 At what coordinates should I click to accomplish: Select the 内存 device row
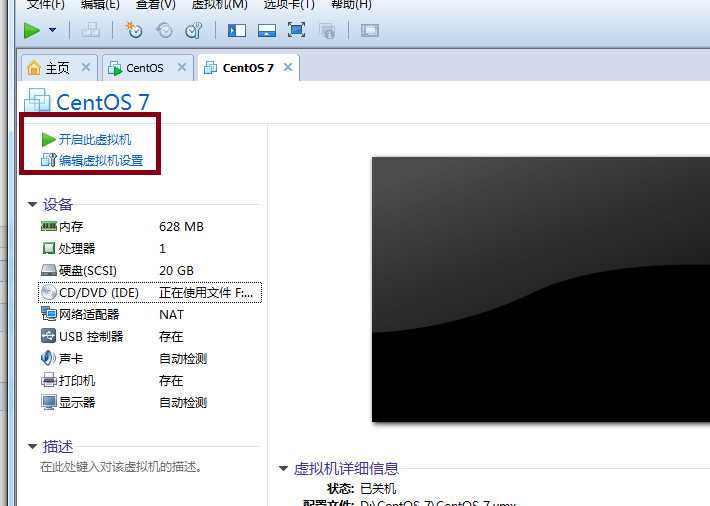pos(150,226)
